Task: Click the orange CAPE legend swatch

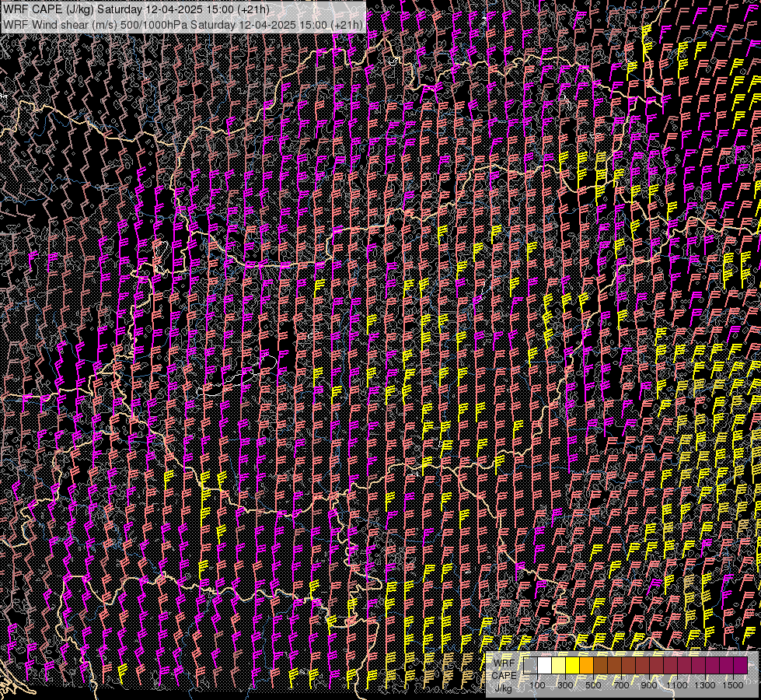Action: [586, 666]
